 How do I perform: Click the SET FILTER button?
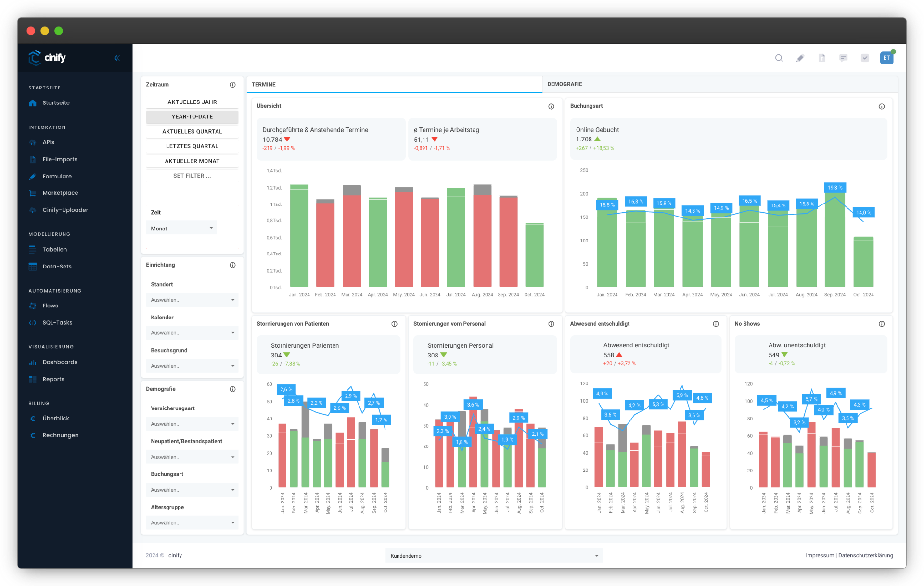click(192, 176)
